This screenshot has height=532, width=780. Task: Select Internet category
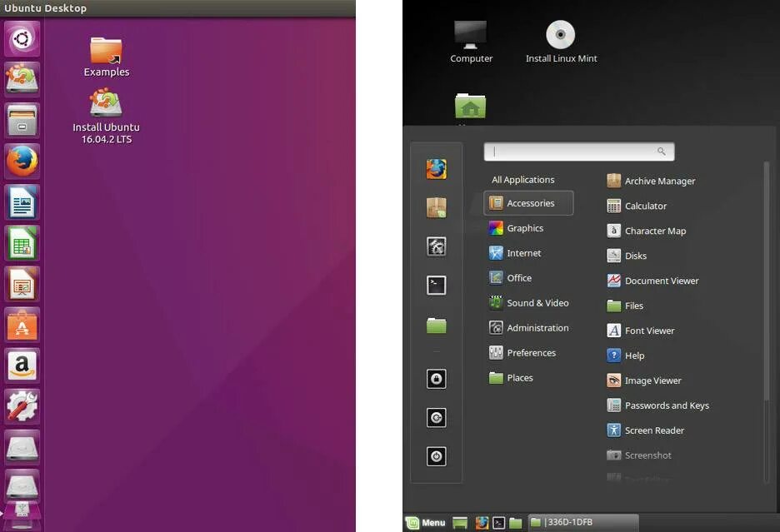515,253
